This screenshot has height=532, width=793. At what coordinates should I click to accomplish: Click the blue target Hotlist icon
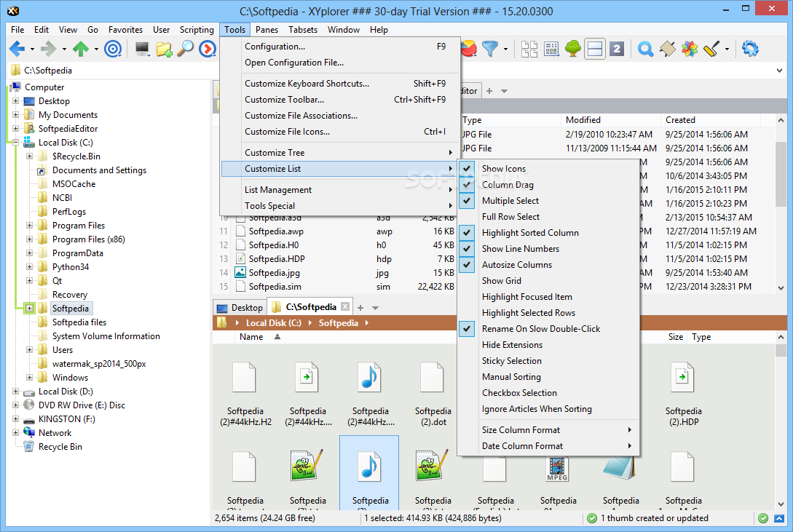click(113, 49)
